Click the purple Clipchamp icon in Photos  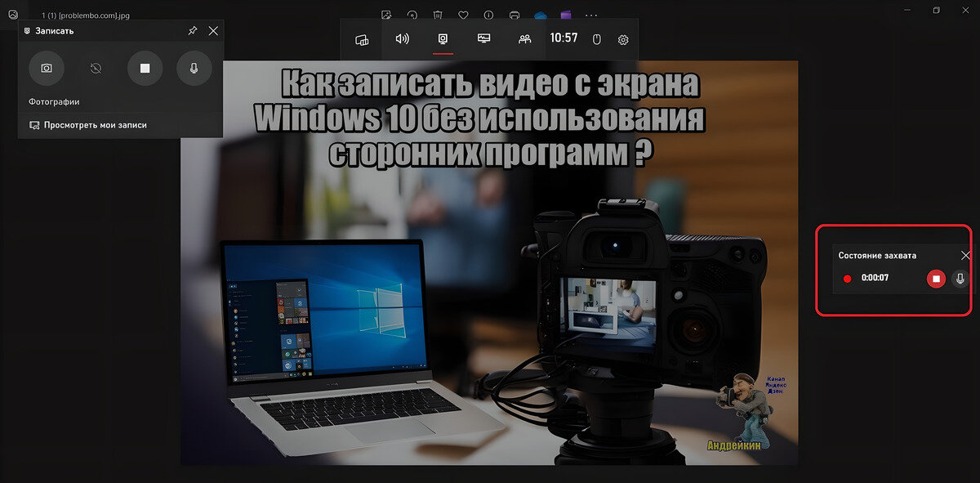[x=565, y=15]
